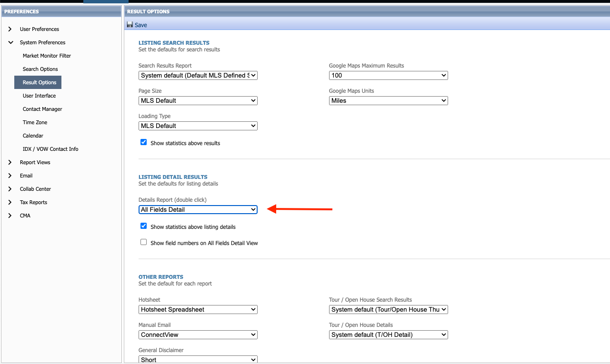The height and width of the screenshot is (364, 610).
Task: Open the Page Size dropdown
Action: coord(198,100)
